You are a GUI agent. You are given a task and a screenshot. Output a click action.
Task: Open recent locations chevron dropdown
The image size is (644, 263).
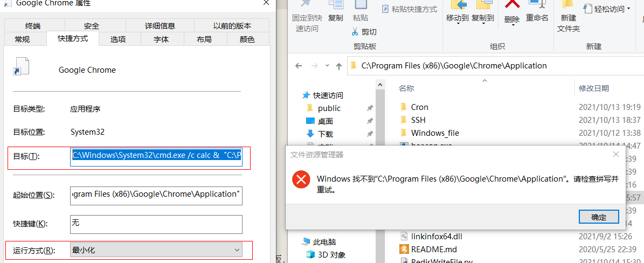327,66
